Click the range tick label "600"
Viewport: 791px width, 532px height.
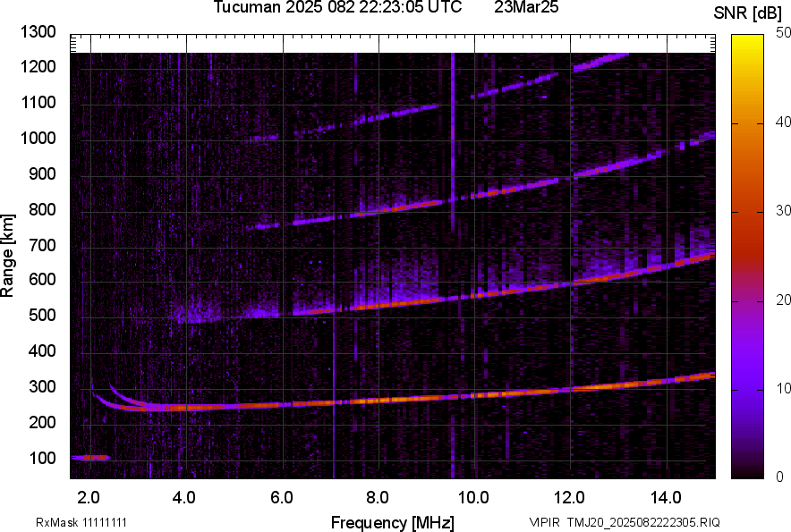42,279
